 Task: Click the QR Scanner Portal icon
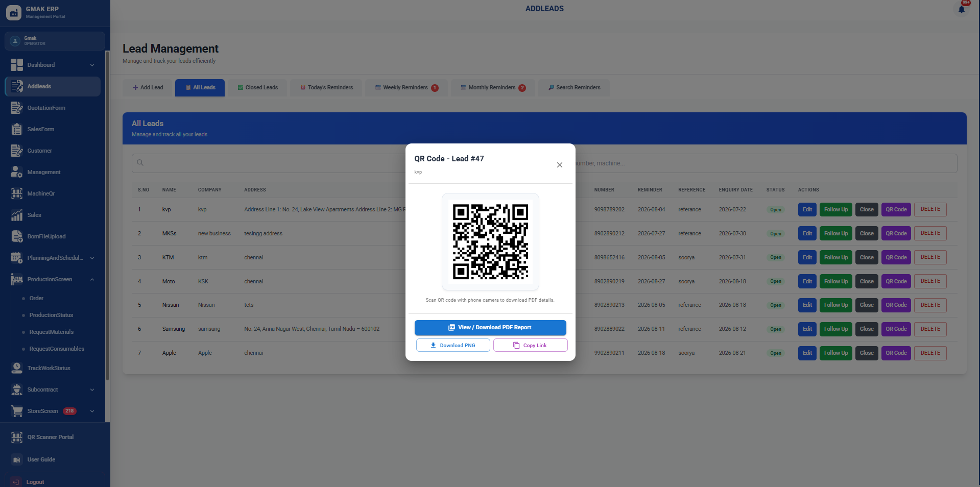[x=17, y=437]
